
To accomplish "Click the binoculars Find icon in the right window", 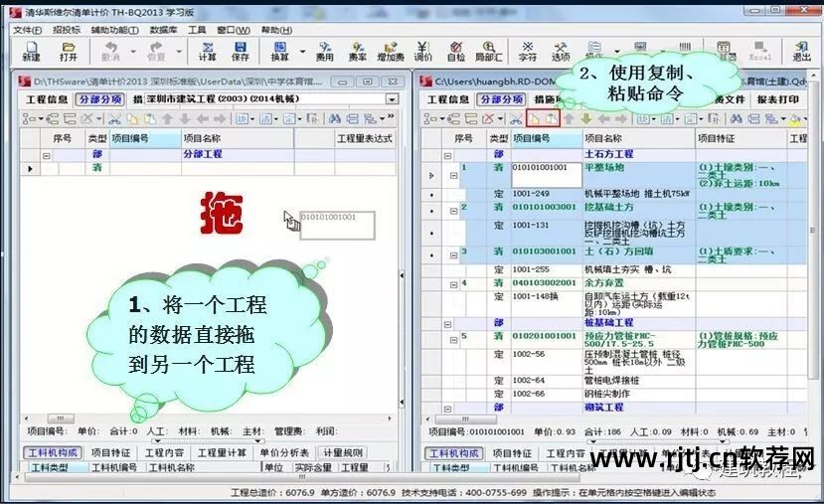I will [x=737, y=119].
